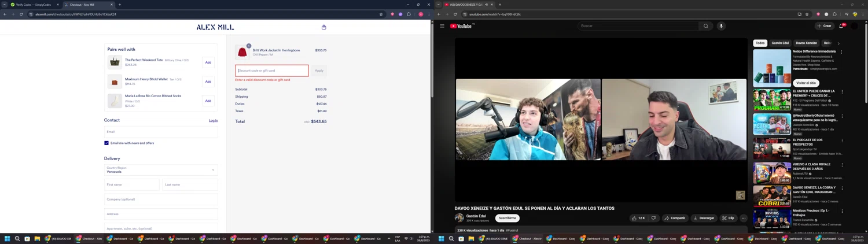Open the Country/Region dropdown
Screen dimensions: 868x244
click(x=161, y=170)
